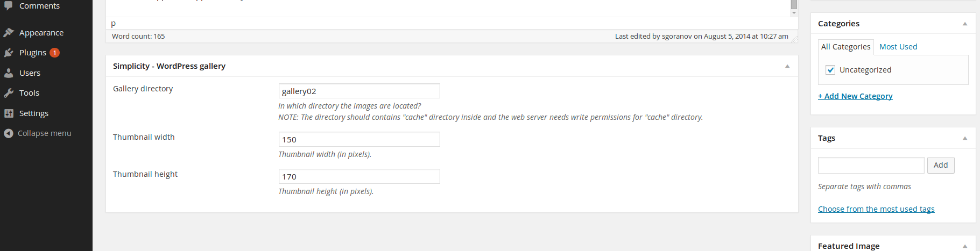This screenshot has width=980, height=251.
Task: Toggle the Featured Image panel arrow
Action: pyautogui.click(x=965, y=246)
